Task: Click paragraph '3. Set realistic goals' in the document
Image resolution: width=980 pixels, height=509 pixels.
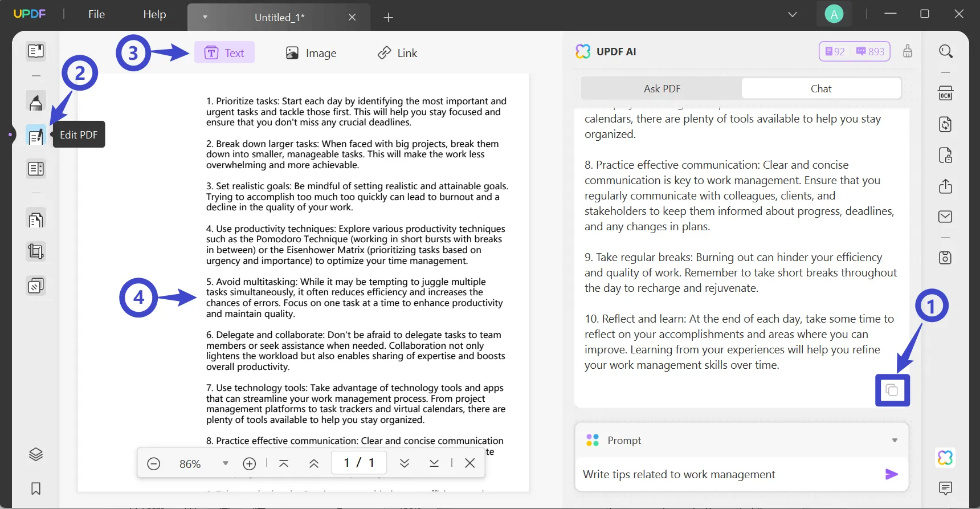Action: pyautogui.click(x=357, y=197)
